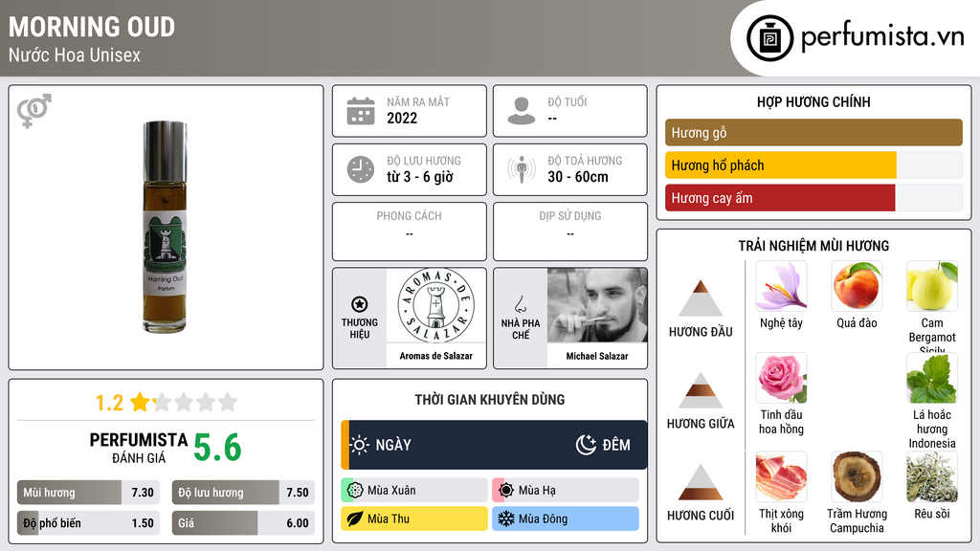This screenshot has height=551, width=980.
Task: Click the flower icon for Mùa Xuân
Action: (355, 491)
